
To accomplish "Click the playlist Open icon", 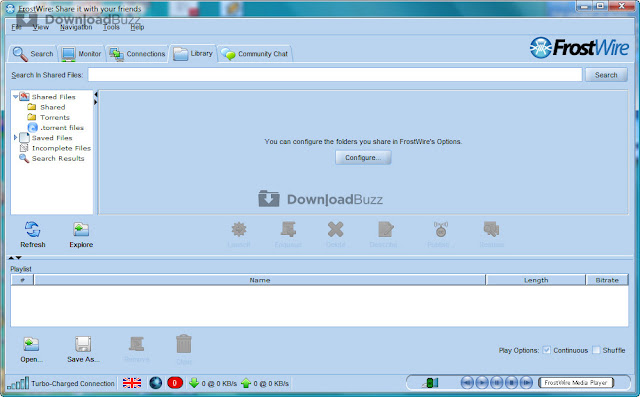I will coord(31,344).
